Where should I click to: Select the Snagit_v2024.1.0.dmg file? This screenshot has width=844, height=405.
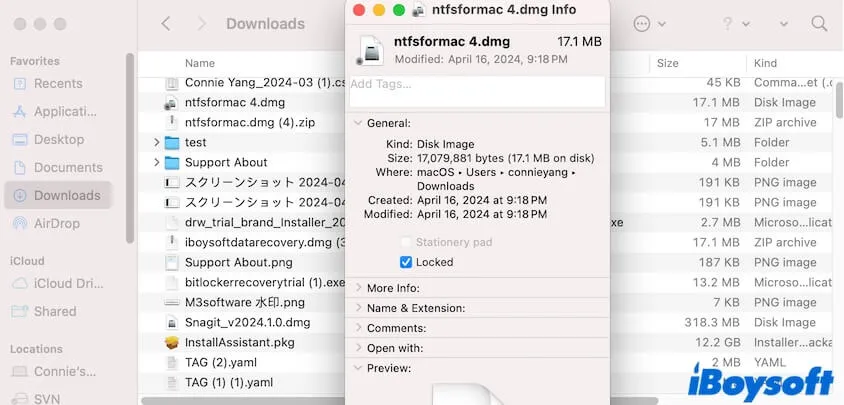pyautogui.click(x=247, y=323)
